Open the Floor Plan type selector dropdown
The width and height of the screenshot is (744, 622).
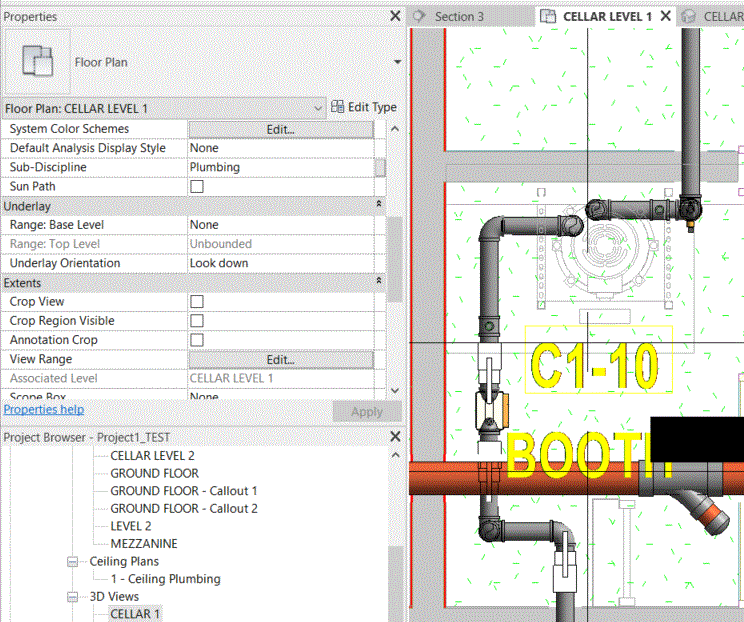pyautogui.click(x=397, y=62)
